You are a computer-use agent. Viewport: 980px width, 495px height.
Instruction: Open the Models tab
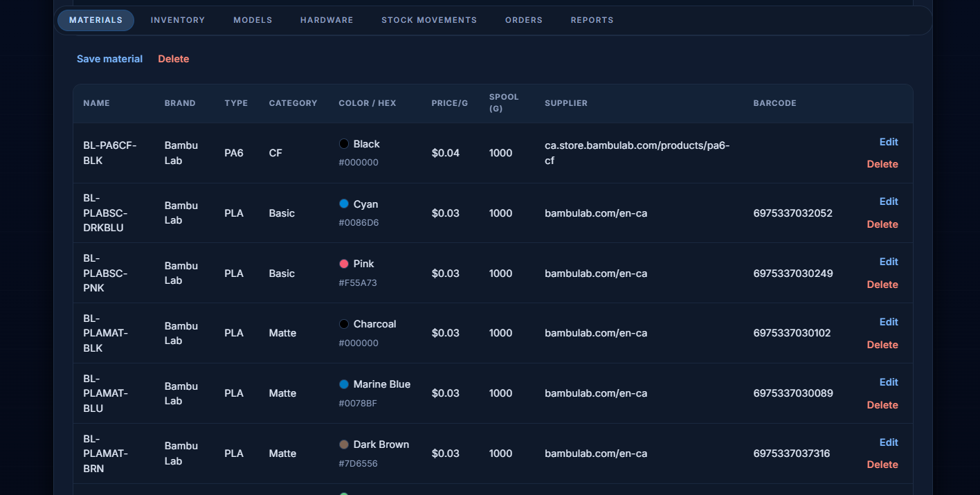pyautogui.click(x=253, y=20)
